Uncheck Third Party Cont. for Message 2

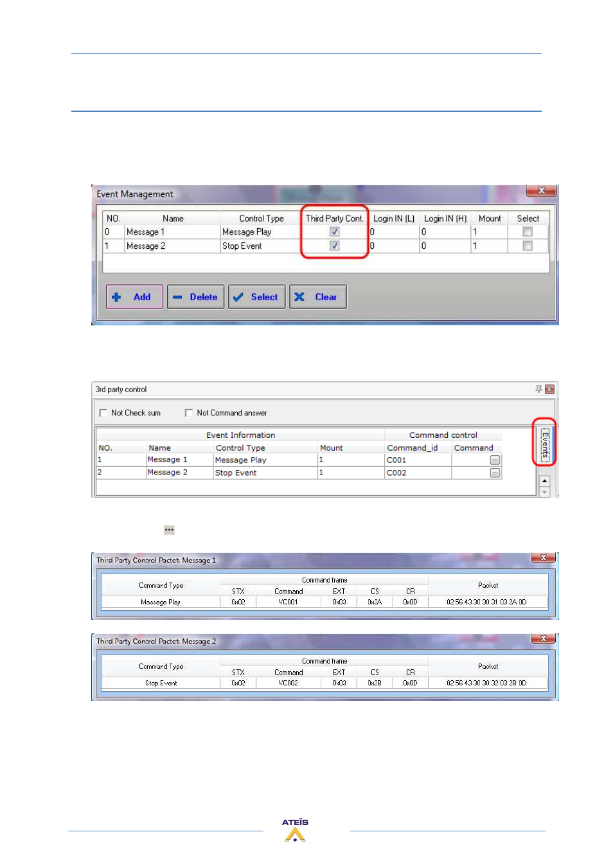tap(335, 246)
